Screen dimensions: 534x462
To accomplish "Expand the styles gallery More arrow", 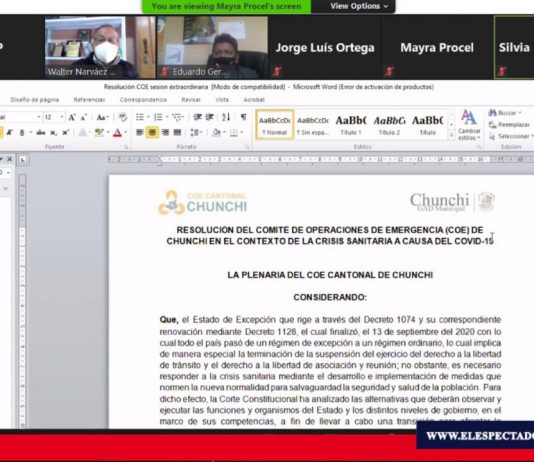I will pyautogui.click(x=452, y=136).
